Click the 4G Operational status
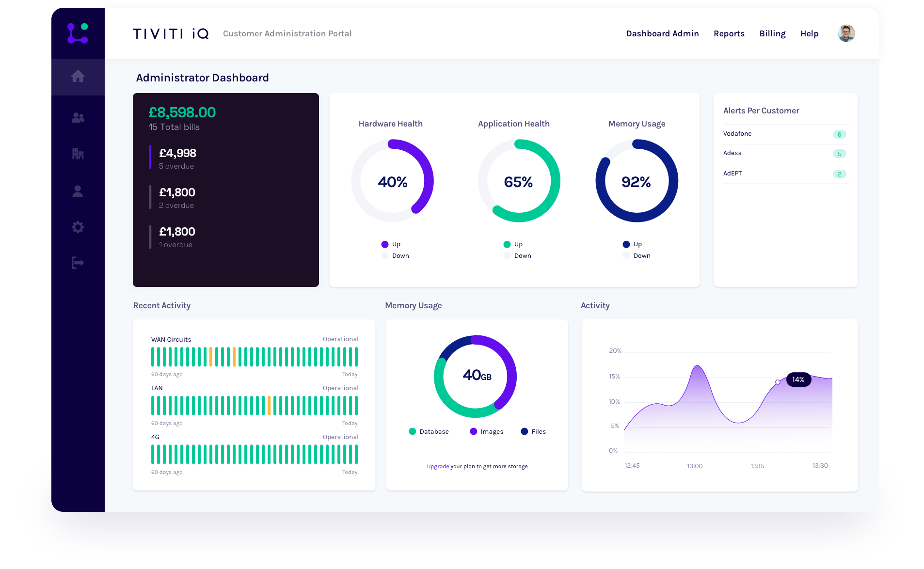 click(x=340, y=437)
